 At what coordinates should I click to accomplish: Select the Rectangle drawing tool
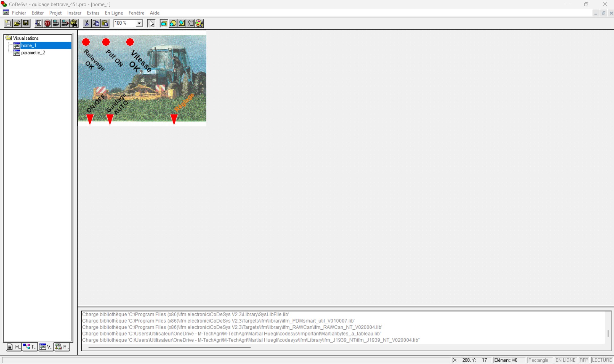click(x=164, y=23)
